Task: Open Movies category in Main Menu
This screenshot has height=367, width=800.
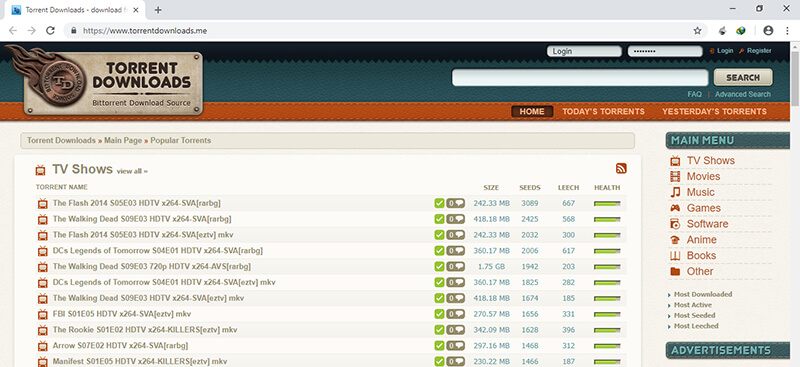Action: coord(704,177)
